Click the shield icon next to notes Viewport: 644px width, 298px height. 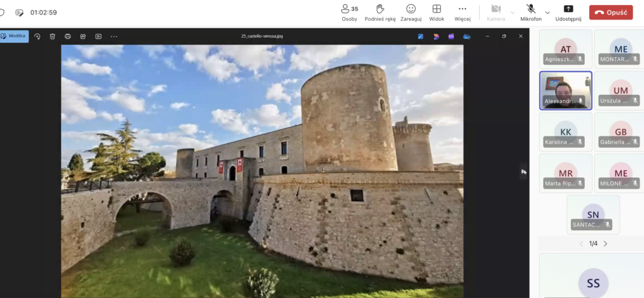2,13
